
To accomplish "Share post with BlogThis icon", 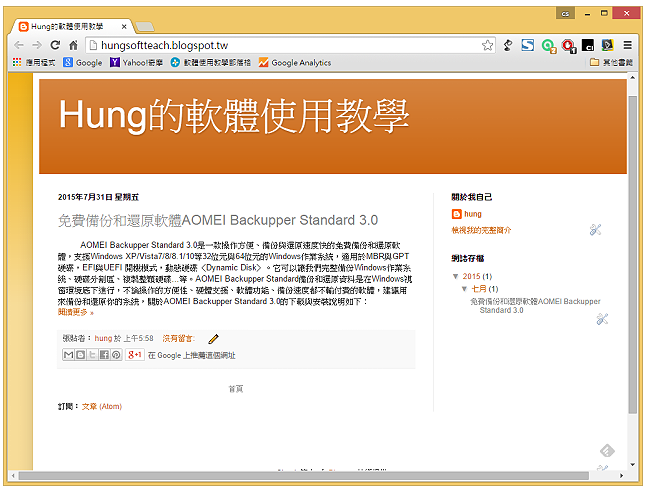I will [x=81, y=355].
